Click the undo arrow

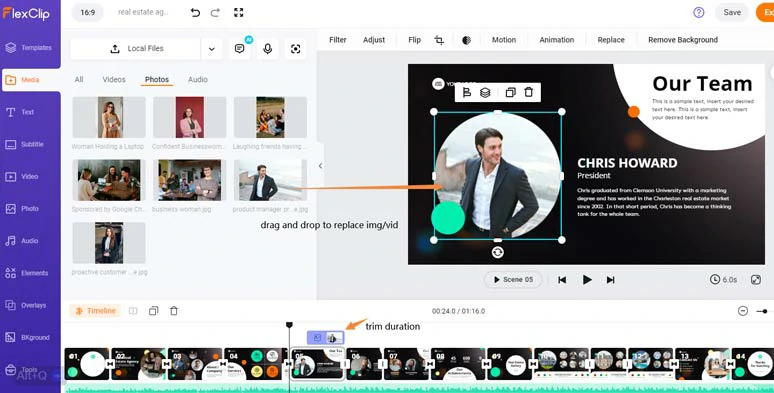pos(195,13)
